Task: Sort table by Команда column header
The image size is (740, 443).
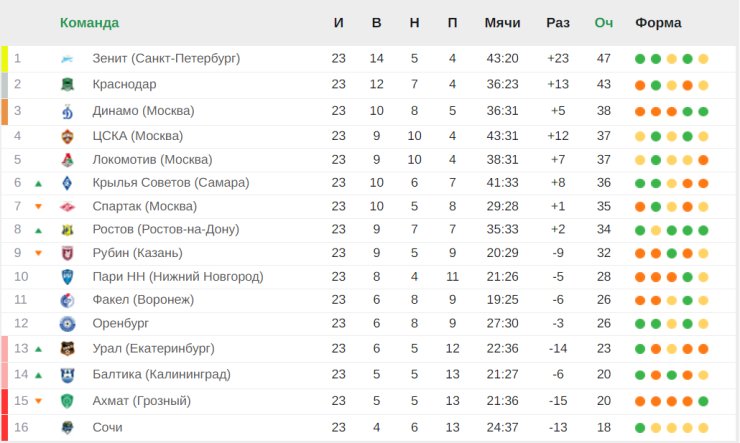Action: 89,23
